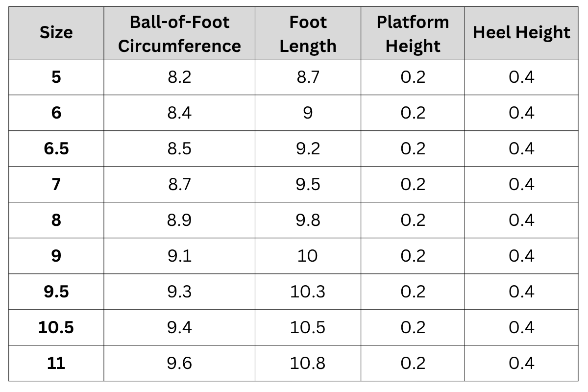Select heel height 0.4 in size 8 row
The height and width of the screenshot is (392, 588).
point(521,220)
